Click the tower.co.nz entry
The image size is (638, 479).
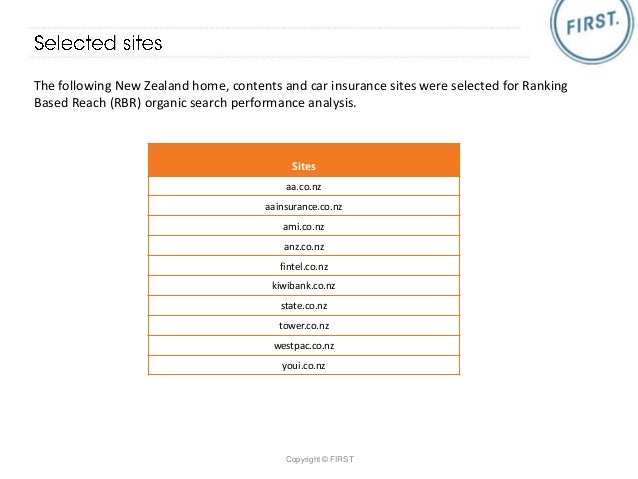(x=304, y=326)
